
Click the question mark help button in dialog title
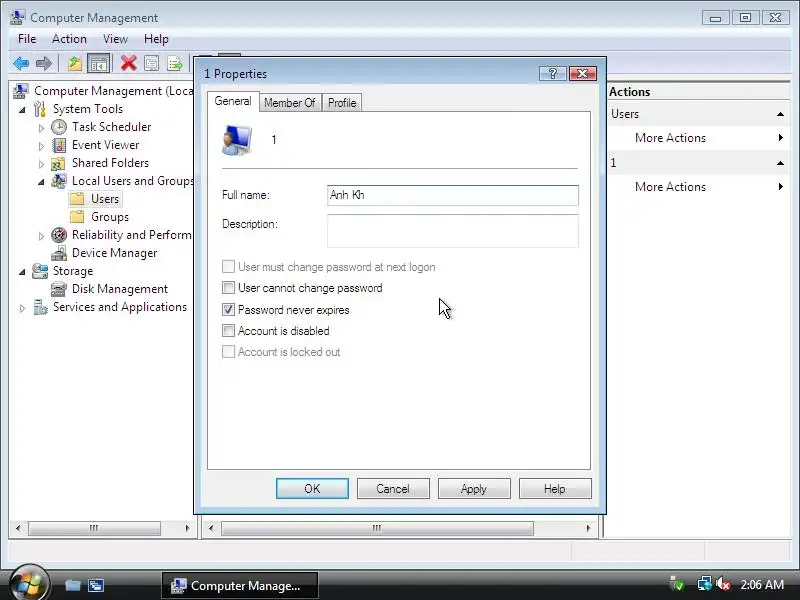point(553,74)
